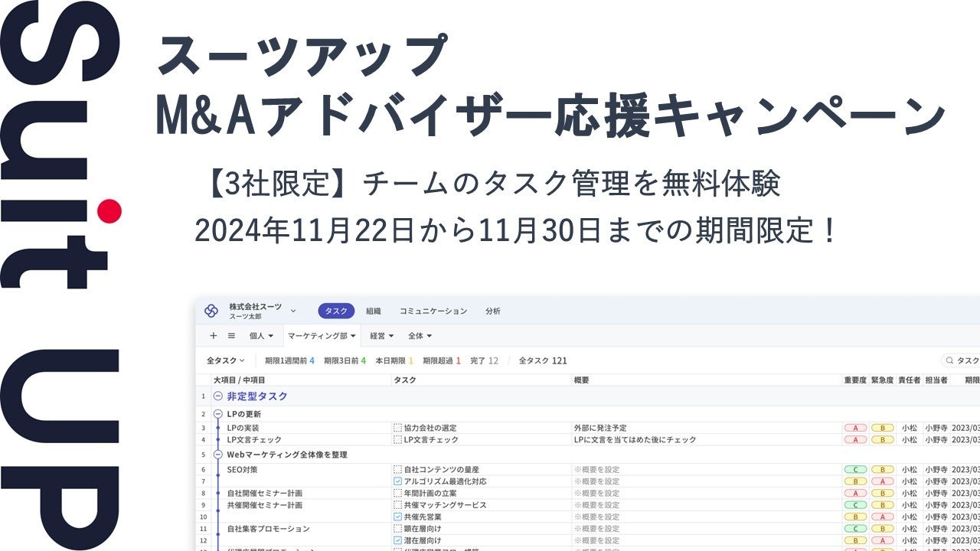Click the plus icon to add a tab
This screenshot has width=980, height=551.
pyautogui.click(x=214, y=335)
